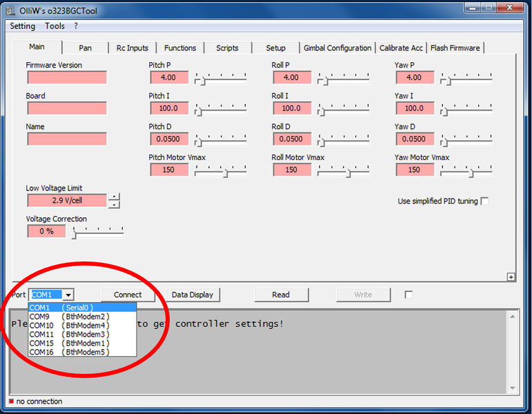Click the Pitch P slider handle
Image resolution: width=532 pixels, height=414 pixels.
pos(199,81)
